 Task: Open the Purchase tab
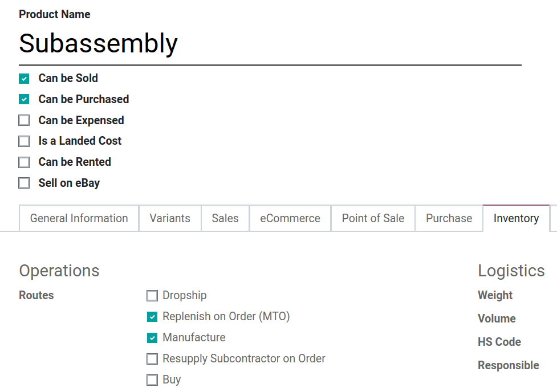click(x=449, y=218)
